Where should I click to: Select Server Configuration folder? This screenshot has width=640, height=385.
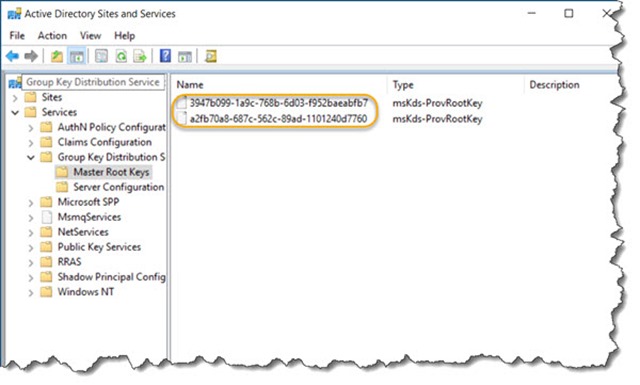click(x=118, y=187)
